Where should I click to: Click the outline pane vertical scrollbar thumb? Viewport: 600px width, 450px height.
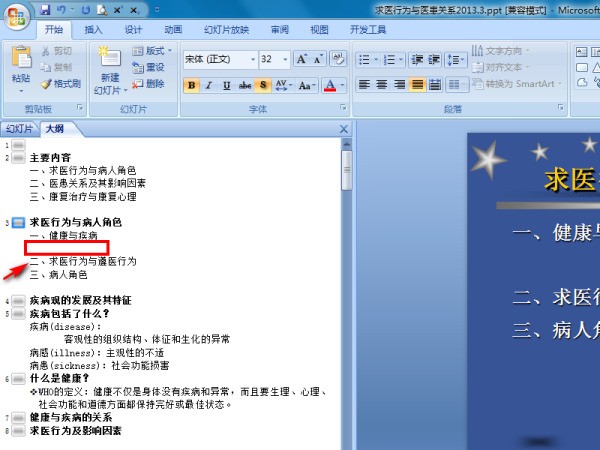(x=347, y=170)
